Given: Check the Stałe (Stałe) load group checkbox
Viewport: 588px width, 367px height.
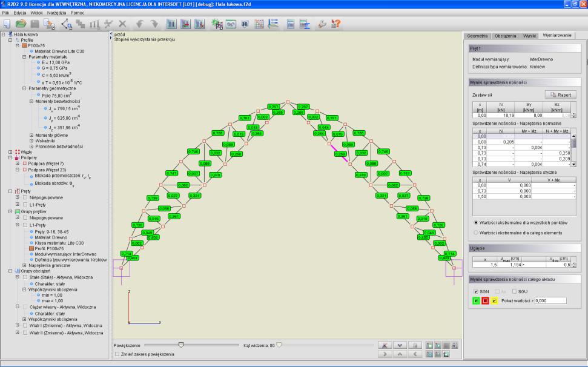Looking at the screenshot, I should (x=25, y=277).
